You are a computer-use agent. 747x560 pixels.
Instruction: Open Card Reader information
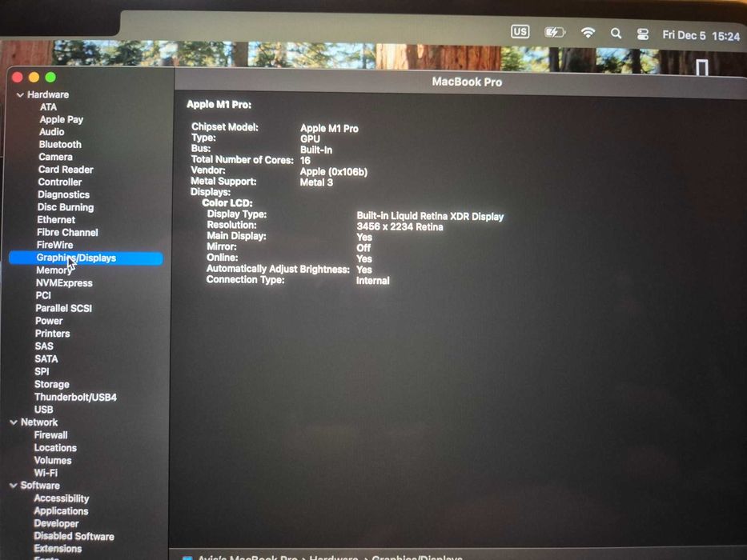(66, 170)
